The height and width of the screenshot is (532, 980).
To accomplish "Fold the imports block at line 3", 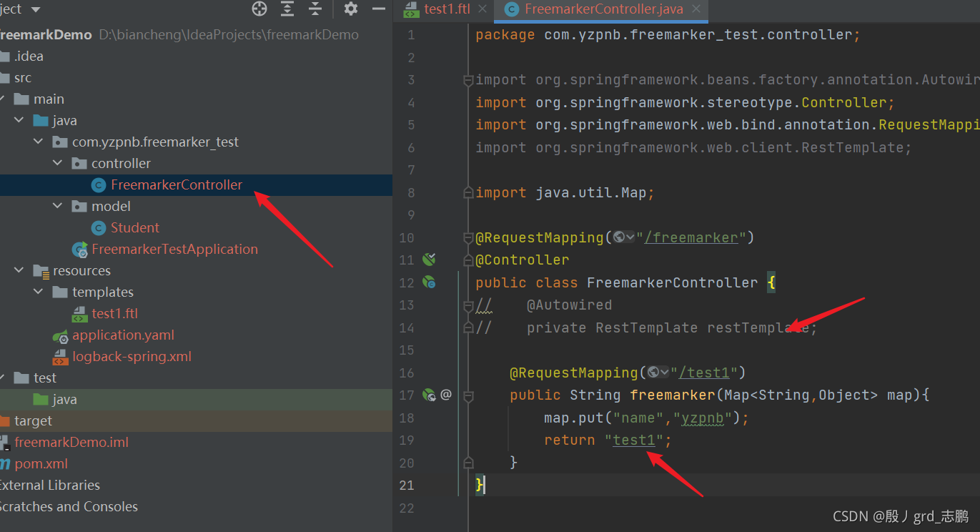I will pyautogui.click(x=468, y=80).
